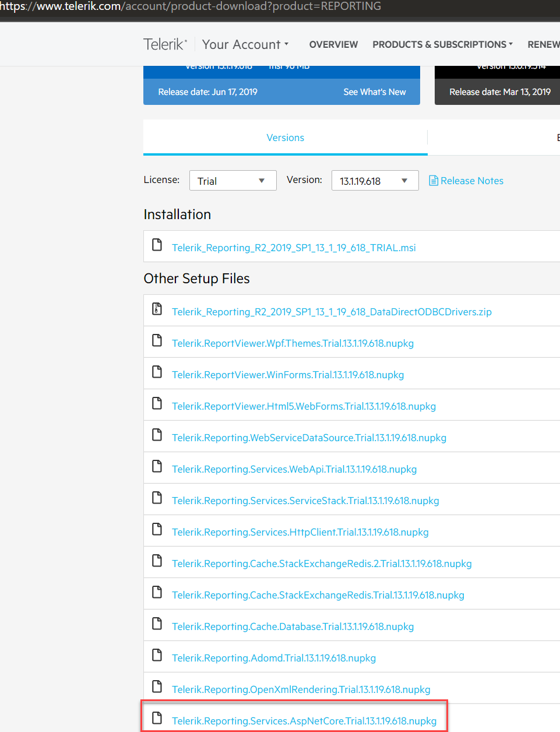Download the Reporting.Services.AspNetCore nupkg
560x732 pixels.
point(304,721)
